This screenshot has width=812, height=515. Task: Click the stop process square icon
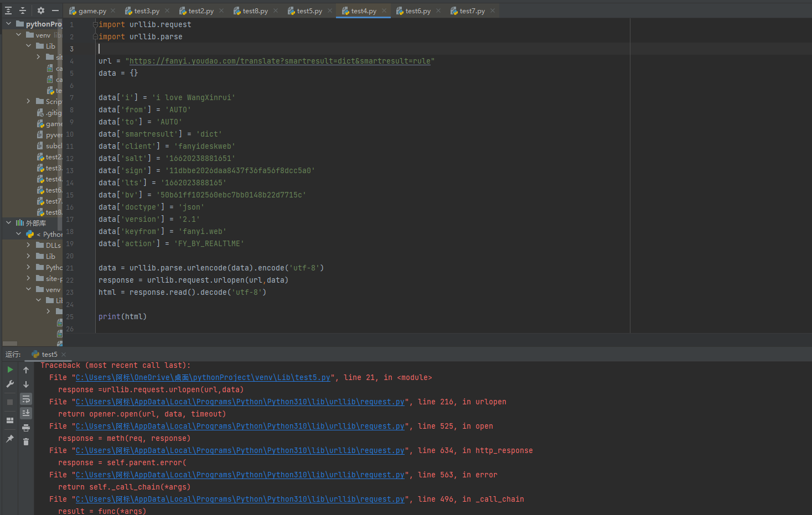tap(10, 402)
